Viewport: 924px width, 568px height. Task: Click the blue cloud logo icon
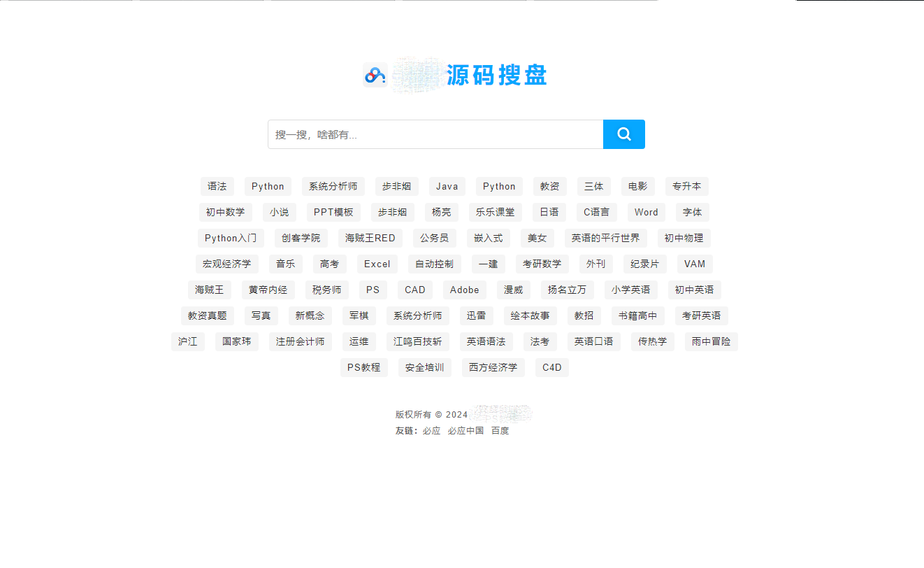pyautogui.click(x=375, y=74)
